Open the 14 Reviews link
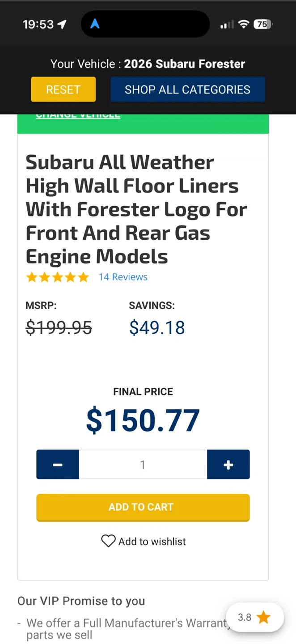This screenshot has width=296, height=644. [x=123, y=277]
